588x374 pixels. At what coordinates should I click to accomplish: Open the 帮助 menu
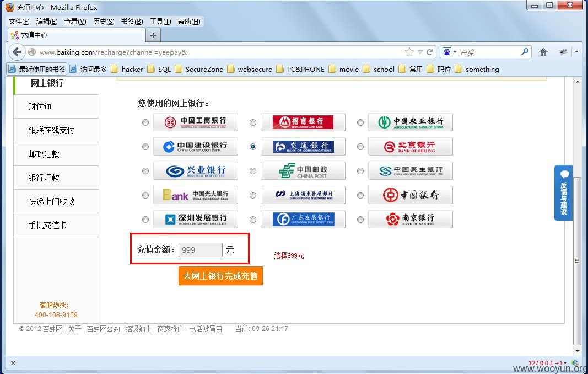pos(189,22)
